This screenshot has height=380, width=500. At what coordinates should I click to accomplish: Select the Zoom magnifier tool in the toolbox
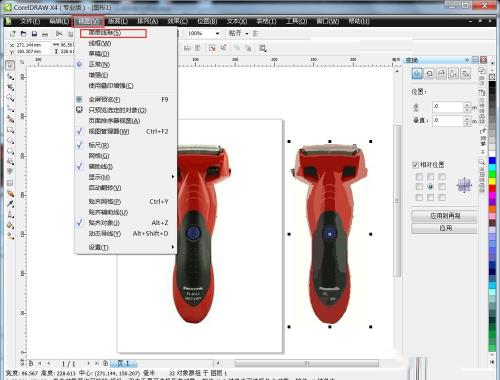tap(10, 98)
